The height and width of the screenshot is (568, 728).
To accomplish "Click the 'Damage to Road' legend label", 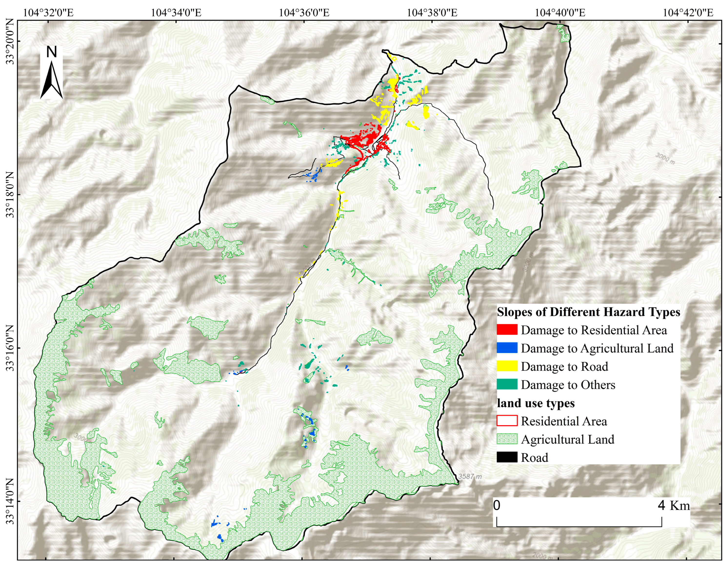I will (564, 366).
